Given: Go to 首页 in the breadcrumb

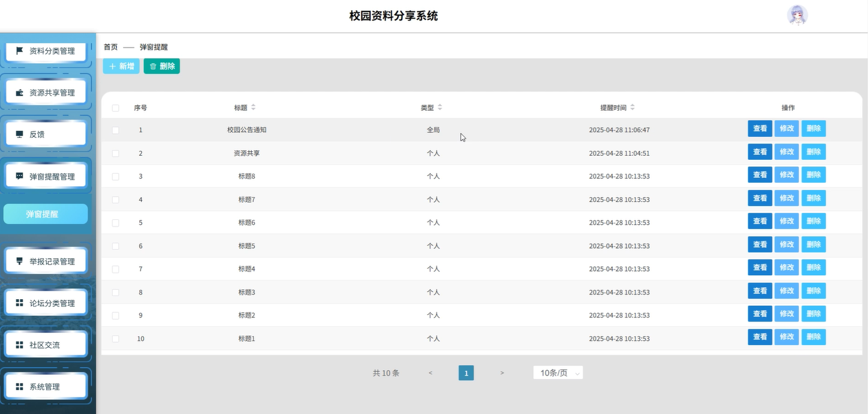Looking at the screenshot, I should click(x=110, y=47).
